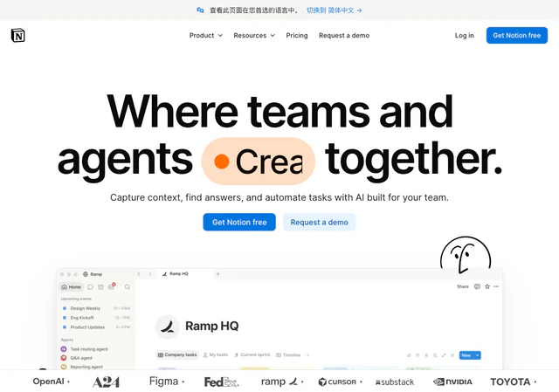The width and height of the screenshot is (559, 392).
Task: Open the chat bubble icon in sidebar
Action: (x=90, y=287)
